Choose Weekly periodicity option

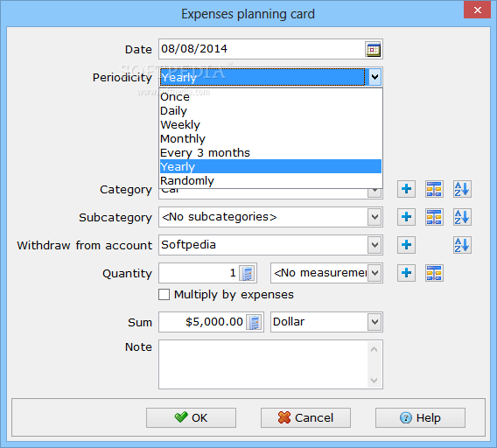coord(270,124)
